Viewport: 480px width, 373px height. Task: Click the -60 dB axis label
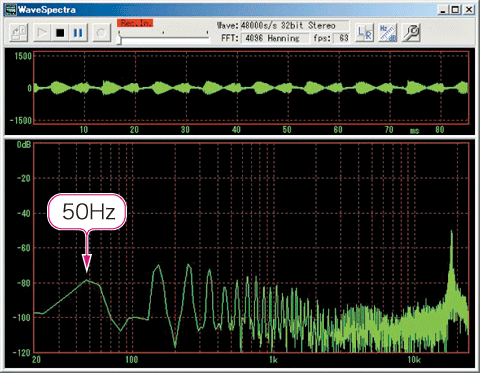(x=24, y=248)
